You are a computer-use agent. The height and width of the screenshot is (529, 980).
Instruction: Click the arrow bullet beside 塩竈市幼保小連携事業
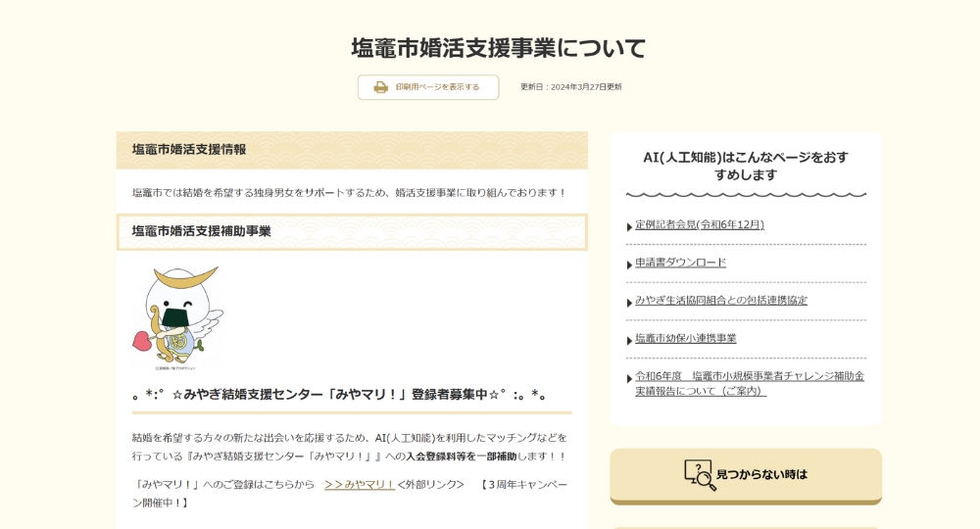click(629, 341)
